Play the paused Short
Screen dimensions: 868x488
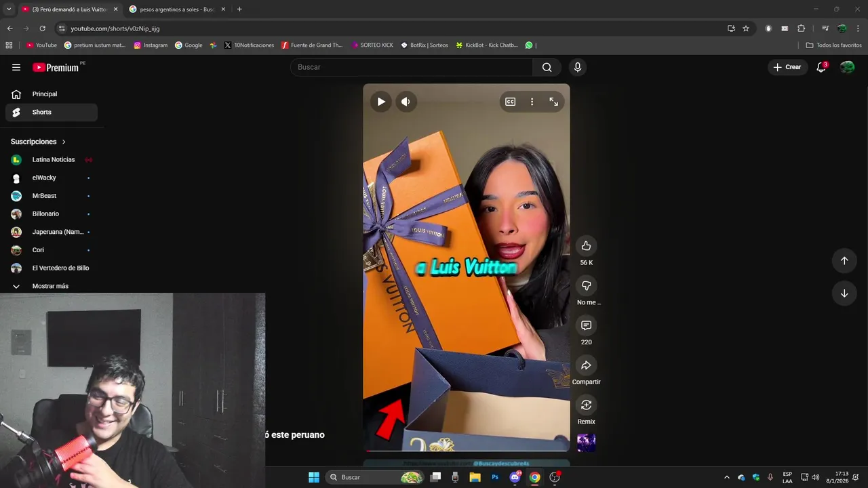(381, 102)
